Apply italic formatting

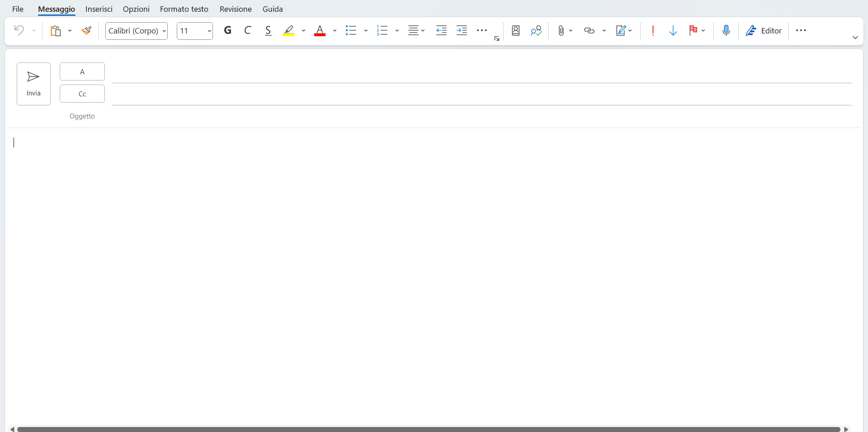click(x=247, y=30)
